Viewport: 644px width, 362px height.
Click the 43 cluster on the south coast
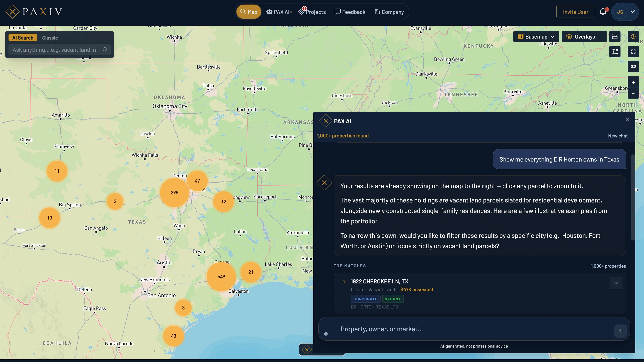click(x=173, y=336)
